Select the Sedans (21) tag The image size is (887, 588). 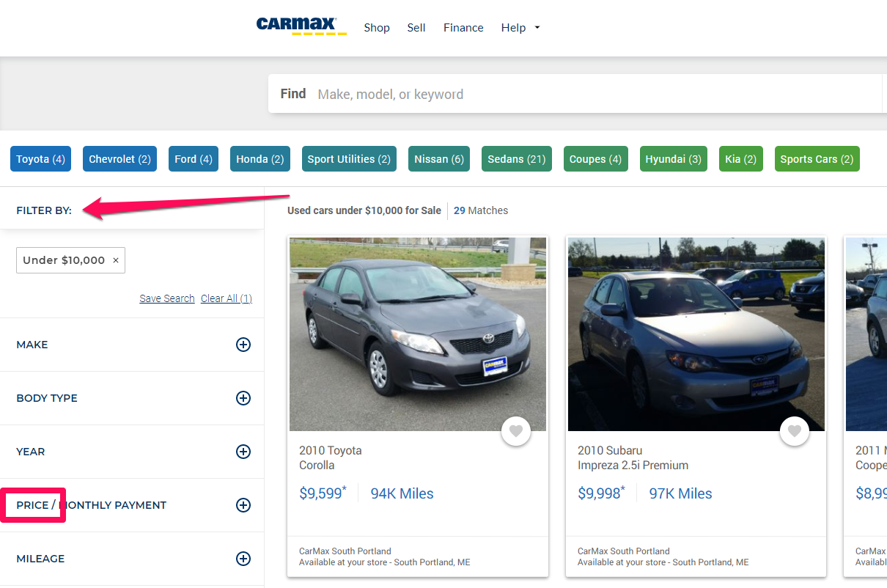(517, 159)
